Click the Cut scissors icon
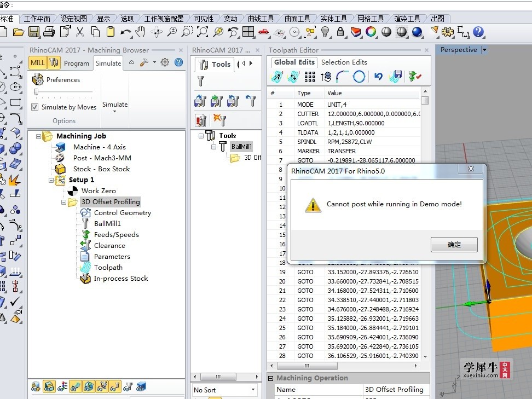Viewport: 532px width, 399px height. pyautogui.click(x=80, y=32)
